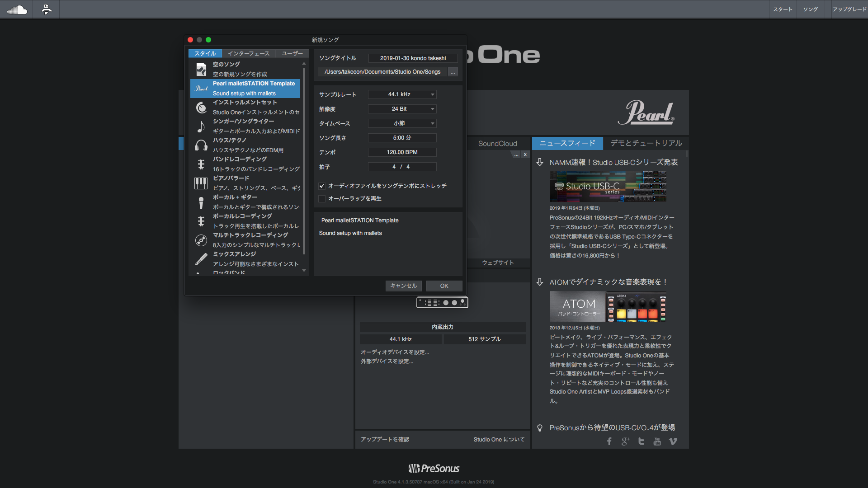Open the デモとチュートリアル tab
Screen dimensions: 868x488
click(x=646, y=143)
